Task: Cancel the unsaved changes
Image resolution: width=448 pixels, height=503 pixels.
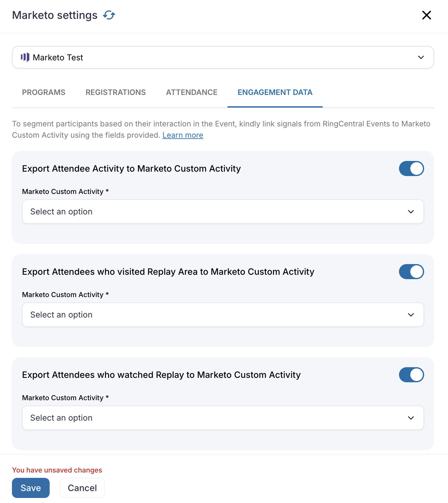Action: click(x=82, y=488)
